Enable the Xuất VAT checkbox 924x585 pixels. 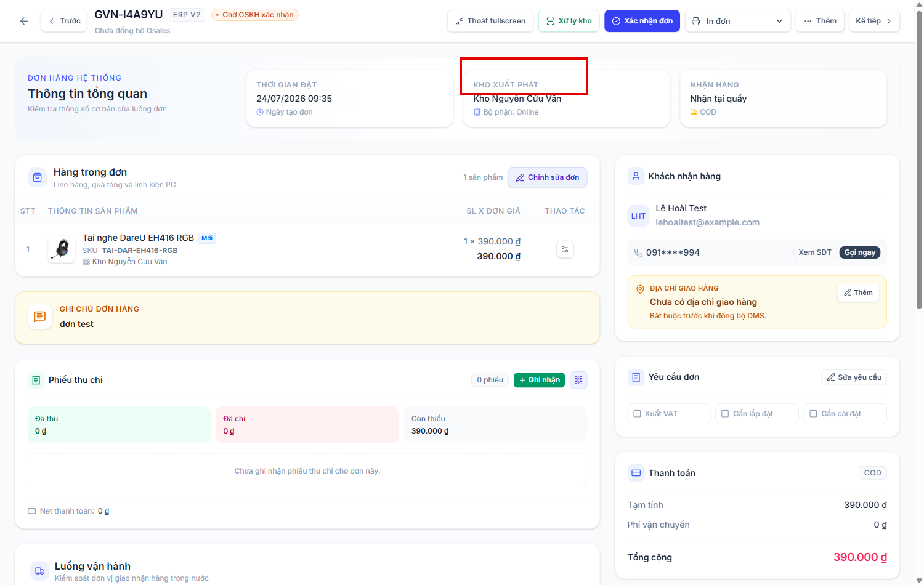pyautogui.click(x=638, y=414)
